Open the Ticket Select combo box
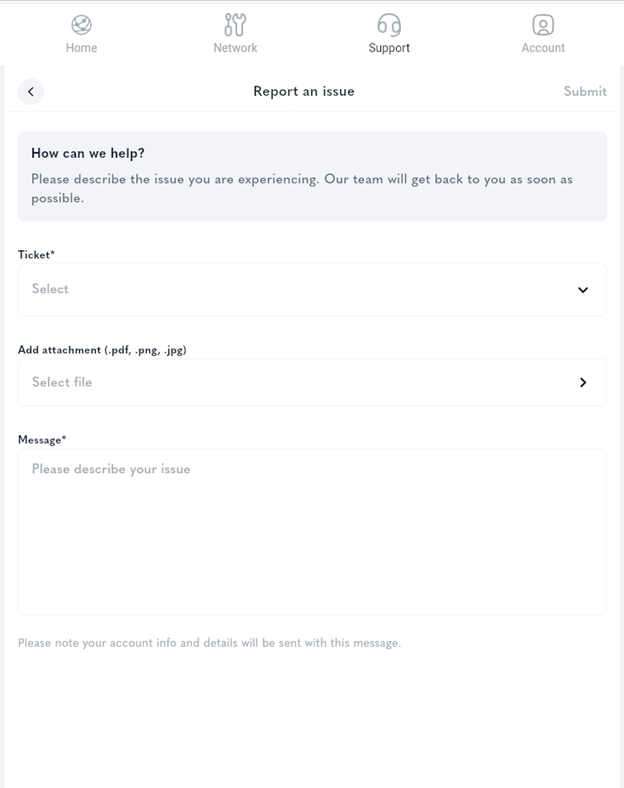Viewport: 624px width, 788px height. (x=300, y=290)
